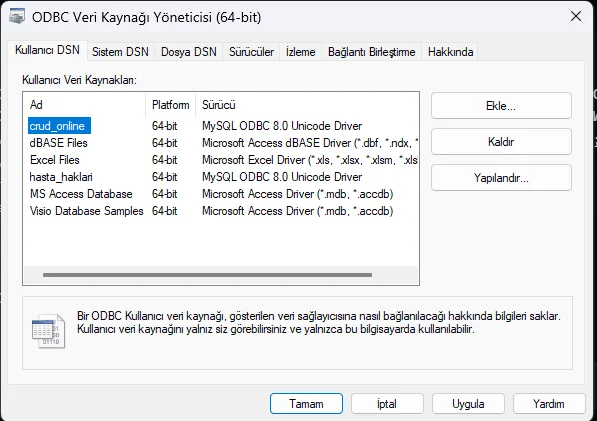Switch to Bağlantı Birleştirme tab
This screenshot has width=597, height=421.
(x=372, y=52)
